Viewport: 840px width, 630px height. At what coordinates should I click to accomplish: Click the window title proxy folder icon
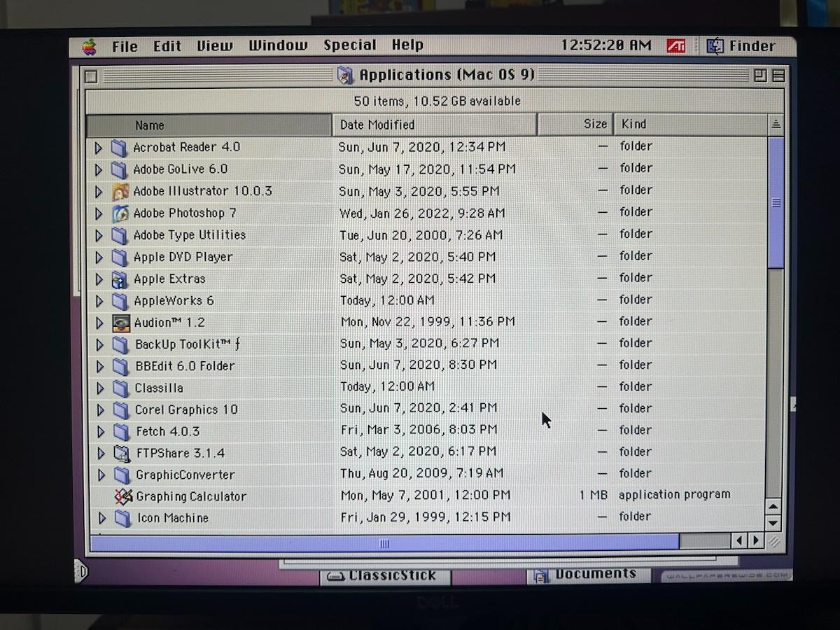tap(345, 75)
